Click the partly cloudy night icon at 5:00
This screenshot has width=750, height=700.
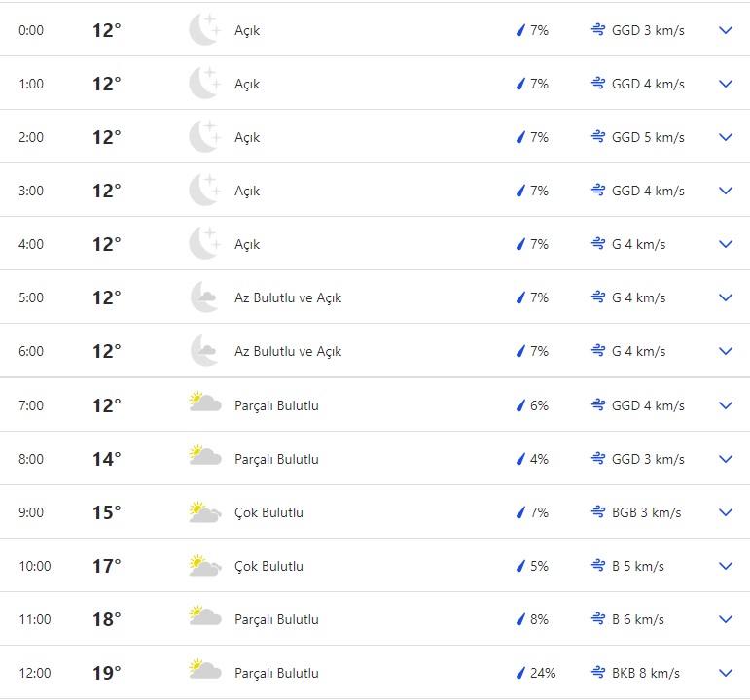point(204,297)
